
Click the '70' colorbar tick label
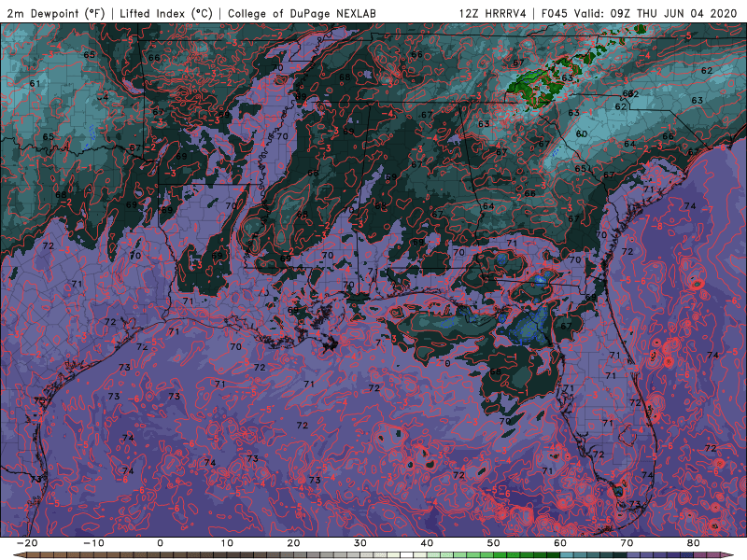point(627,543)
